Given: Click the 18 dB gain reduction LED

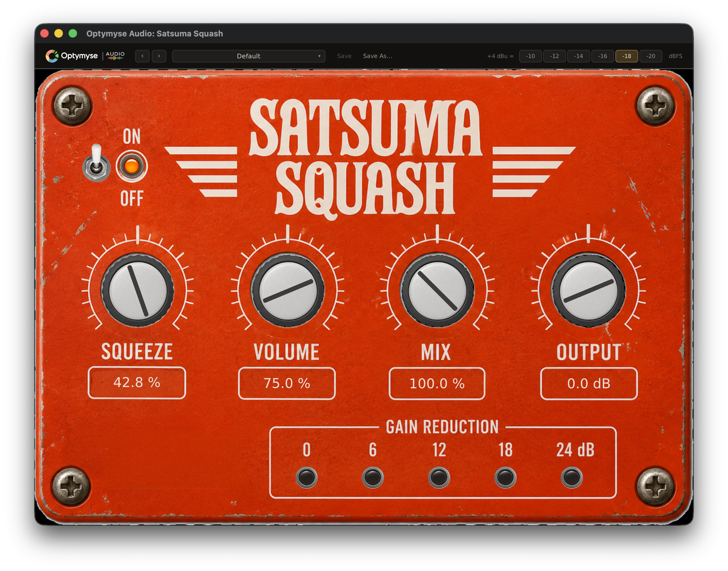Looking at the screenshot, I should (506, 477).
